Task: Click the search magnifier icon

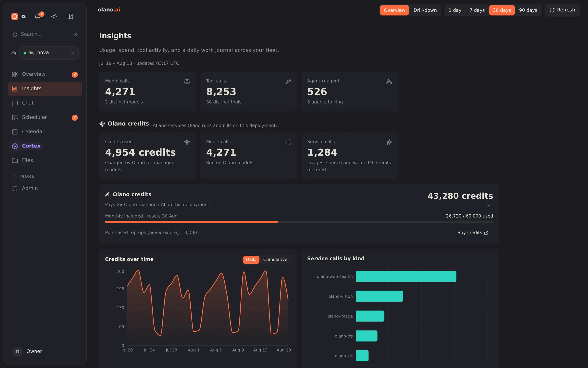Action: (x=15, y=35)
